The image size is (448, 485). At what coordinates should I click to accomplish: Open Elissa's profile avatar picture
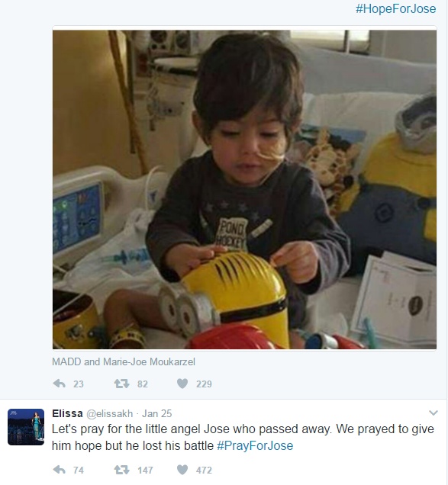[26, 427]
